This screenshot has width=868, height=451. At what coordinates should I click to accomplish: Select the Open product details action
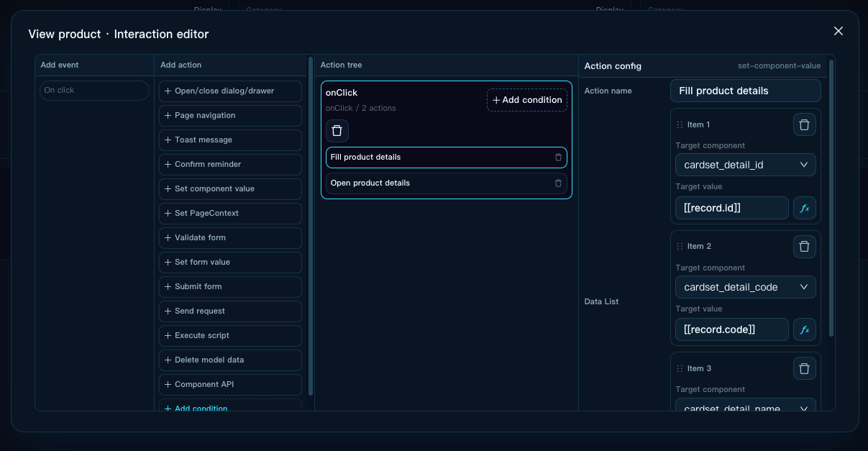tap(446, 183)
